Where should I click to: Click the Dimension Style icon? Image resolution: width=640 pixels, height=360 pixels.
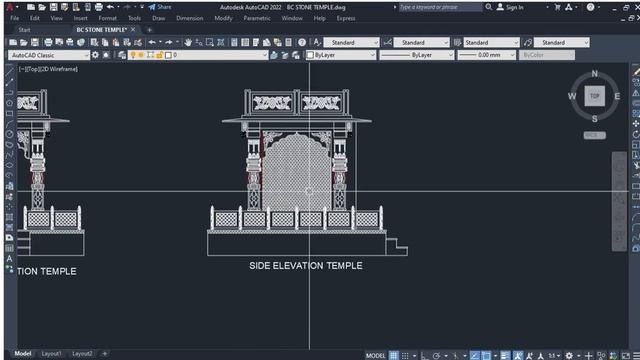tap(387, 42)
